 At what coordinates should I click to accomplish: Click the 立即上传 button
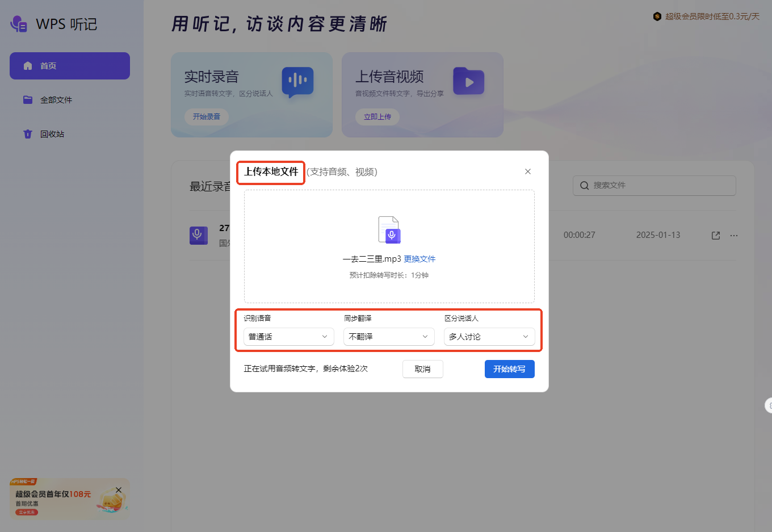pos(377,117)
